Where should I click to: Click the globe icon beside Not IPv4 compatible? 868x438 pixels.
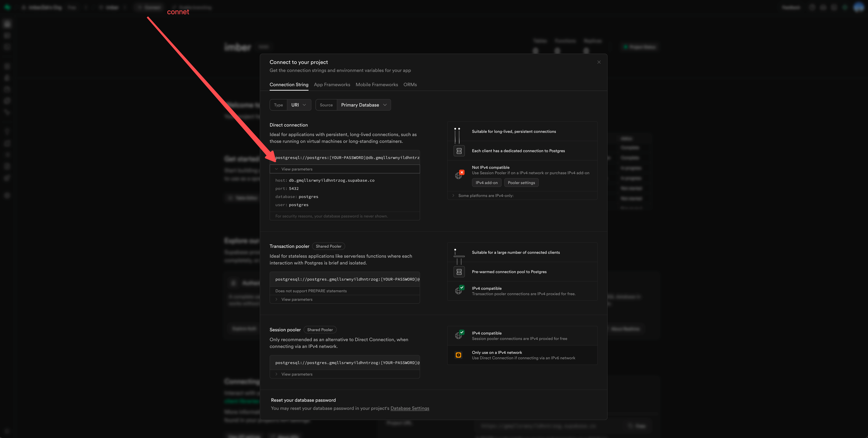pyautogui.click(x=459, y=175)
